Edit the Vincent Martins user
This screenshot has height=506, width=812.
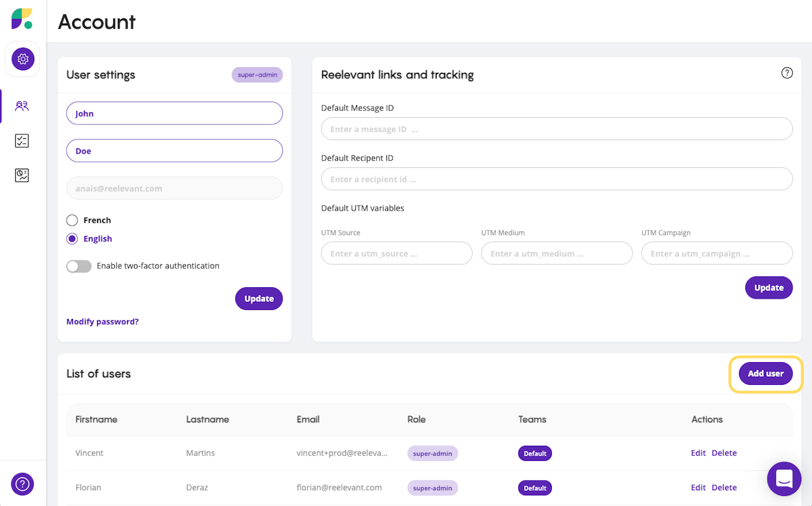(698, 453)
